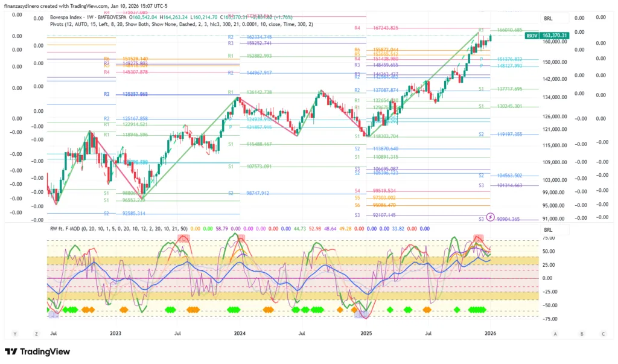Click the C scale letter icon
618x364 pixels.
pos(602,333)
